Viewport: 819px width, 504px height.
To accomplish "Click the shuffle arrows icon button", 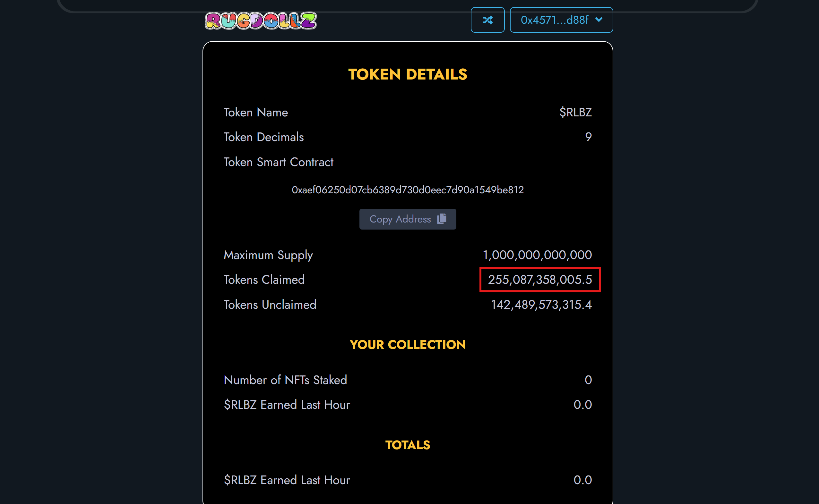I will 487,20.
